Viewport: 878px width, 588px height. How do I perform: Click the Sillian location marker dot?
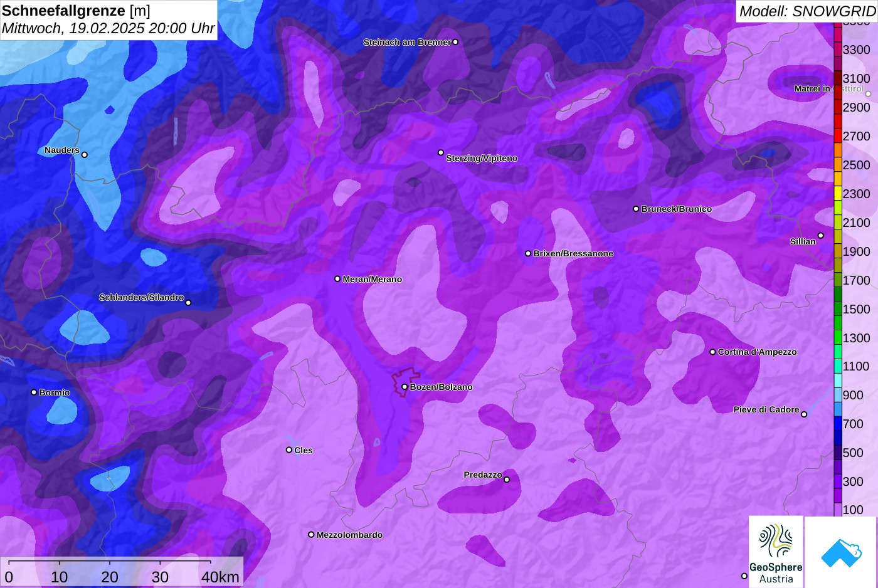point(821,236)
